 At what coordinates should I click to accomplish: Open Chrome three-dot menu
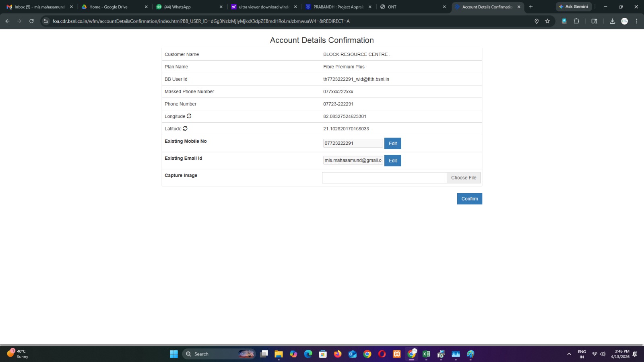click(636, 21)
